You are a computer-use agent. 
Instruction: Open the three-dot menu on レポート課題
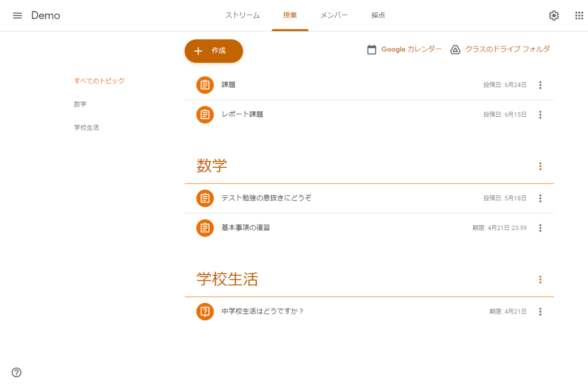(540, 114)
